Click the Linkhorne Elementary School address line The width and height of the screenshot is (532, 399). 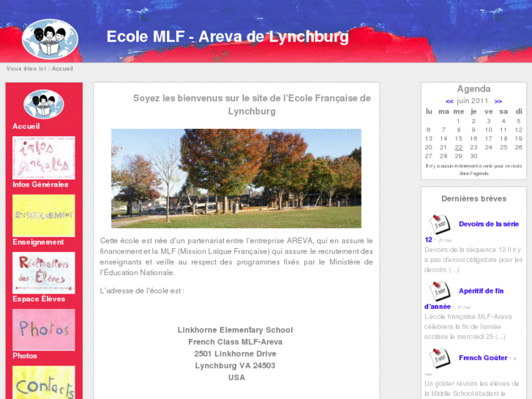(x=235, y=330)
